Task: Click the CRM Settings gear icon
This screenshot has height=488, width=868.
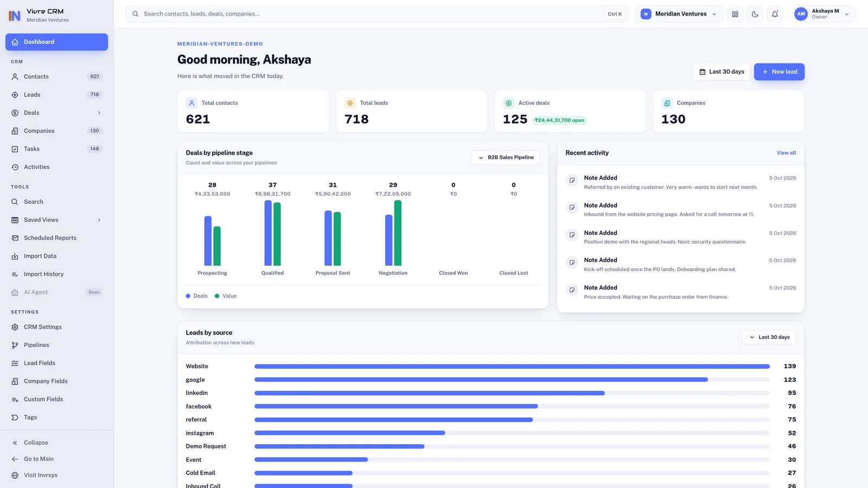Action: pyautogui.click(x=15, y=327)
